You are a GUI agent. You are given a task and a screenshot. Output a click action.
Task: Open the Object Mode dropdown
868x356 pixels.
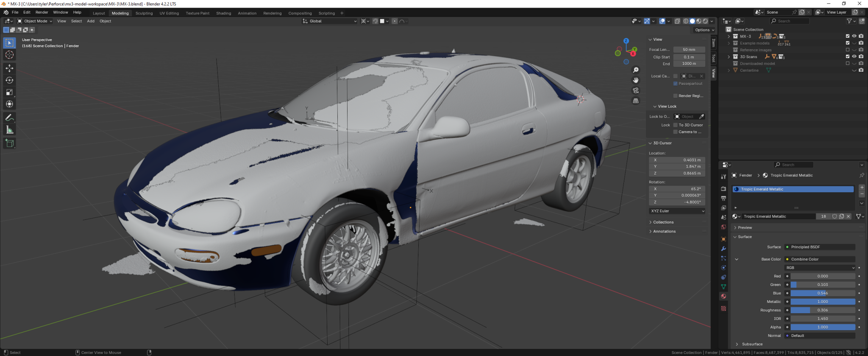[35, 21]
